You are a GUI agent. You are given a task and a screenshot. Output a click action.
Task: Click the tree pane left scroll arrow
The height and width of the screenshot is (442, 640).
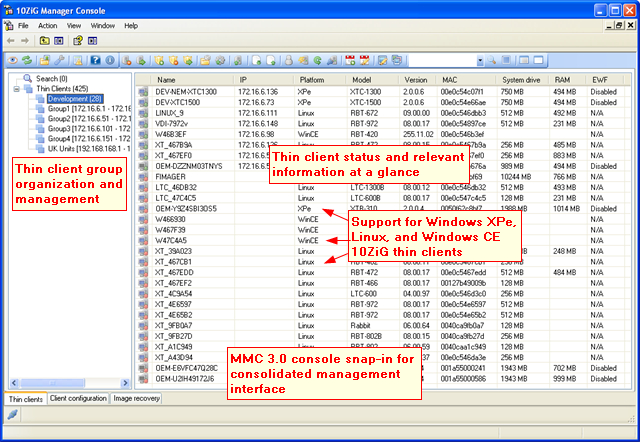point(14,383)
